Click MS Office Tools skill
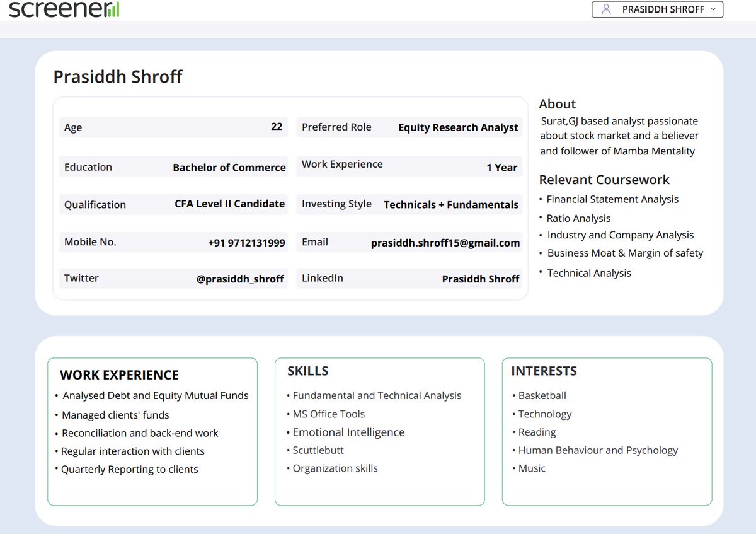Image resolution: width=756 pixels, height=534 pixels. pos(329,414)
